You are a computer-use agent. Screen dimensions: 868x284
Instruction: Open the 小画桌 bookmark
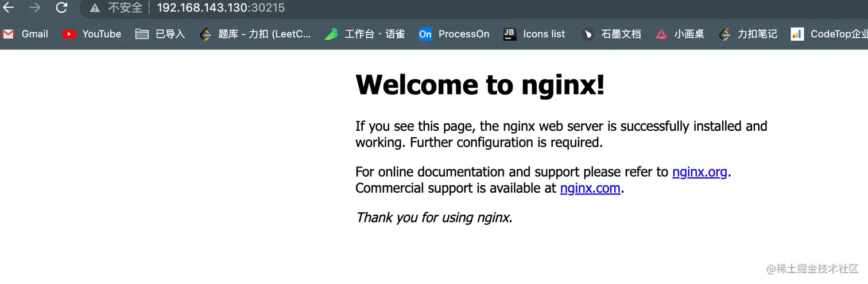click(x=680, y=34)
